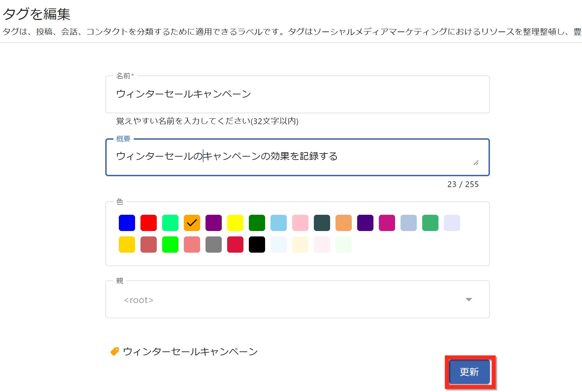Select the pale honeydew green swatch
The image size is (582, 392).
[344, 245]
